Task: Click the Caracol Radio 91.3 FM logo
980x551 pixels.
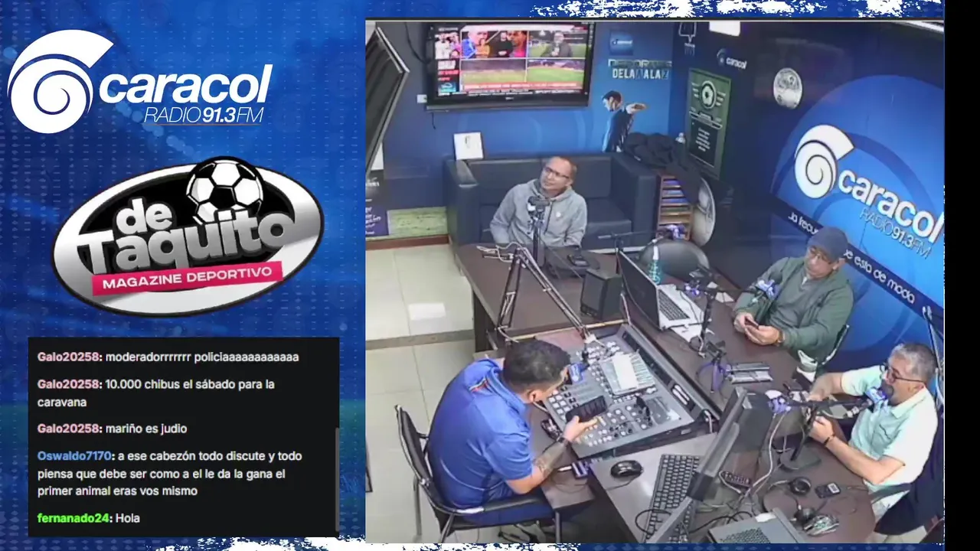Action: (x=140, y=83)
